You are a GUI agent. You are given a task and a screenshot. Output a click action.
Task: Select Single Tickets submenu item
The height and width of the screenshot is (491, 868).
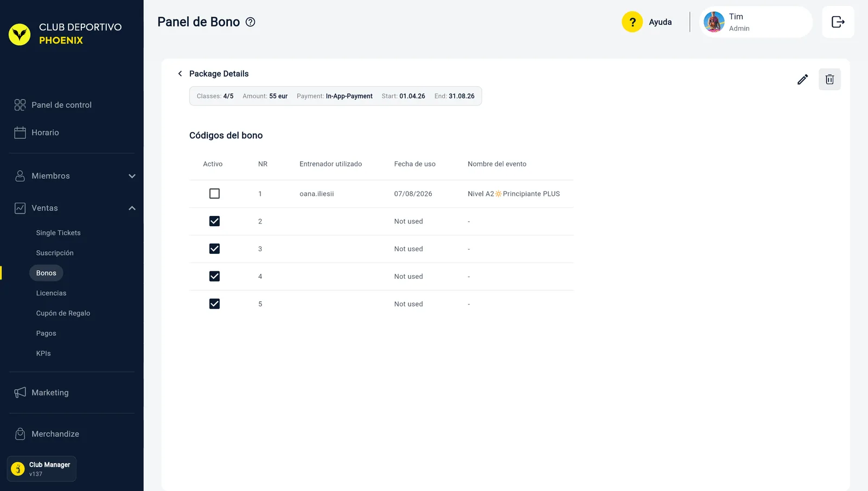(58, 233)
